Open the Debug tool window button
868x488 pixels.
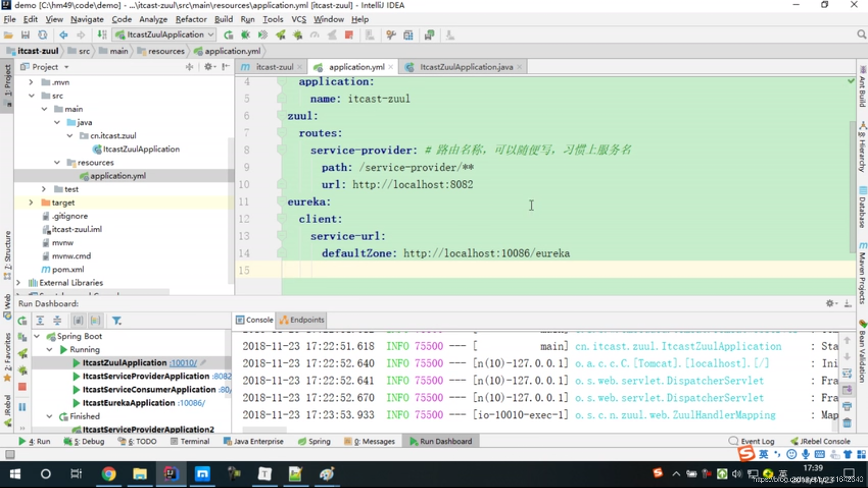pyautogui.click(x=84, y=441)
